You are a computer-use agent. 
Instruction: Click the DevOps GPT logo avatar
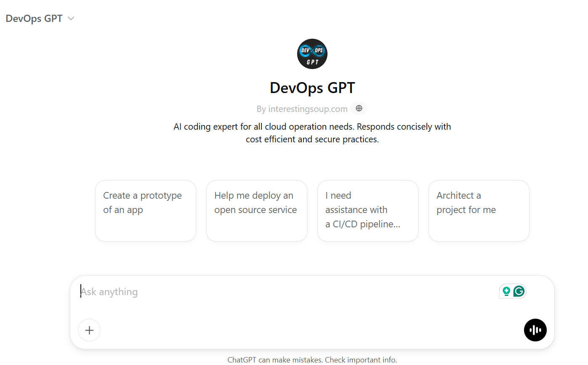pyautogui.click(x=312, y=54)
